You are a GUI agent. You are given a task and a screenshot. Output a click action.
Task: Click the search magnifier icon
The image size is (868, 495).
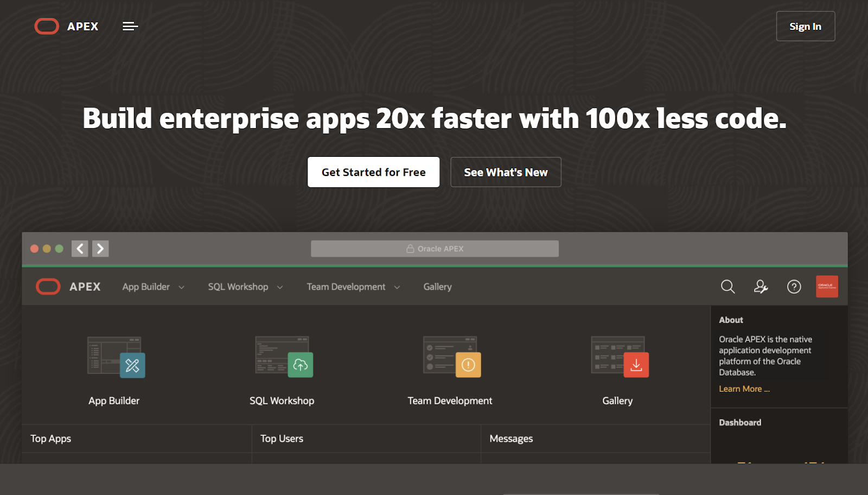728,287
